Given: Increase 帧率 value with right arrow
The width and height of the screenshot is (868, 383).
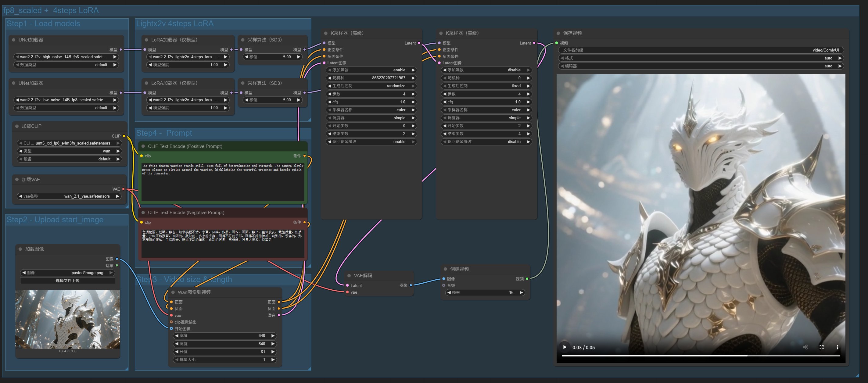Looking at the screenshot, I should 521,292.
